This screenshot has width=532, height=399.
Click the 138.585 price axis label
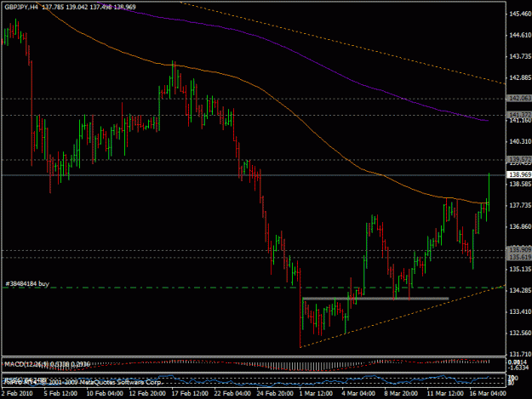[520, 184]
